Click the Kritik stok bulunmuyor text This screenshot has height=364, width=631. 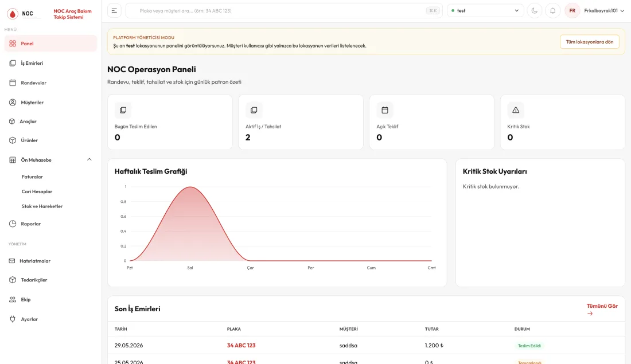(x=491, y=187)
